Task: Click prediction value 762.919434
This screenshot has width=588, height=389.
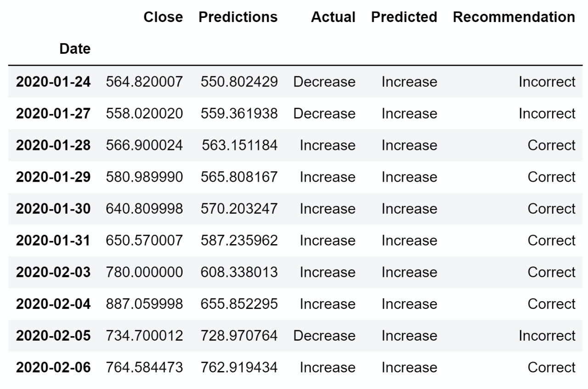Action: tap(239, 367)
